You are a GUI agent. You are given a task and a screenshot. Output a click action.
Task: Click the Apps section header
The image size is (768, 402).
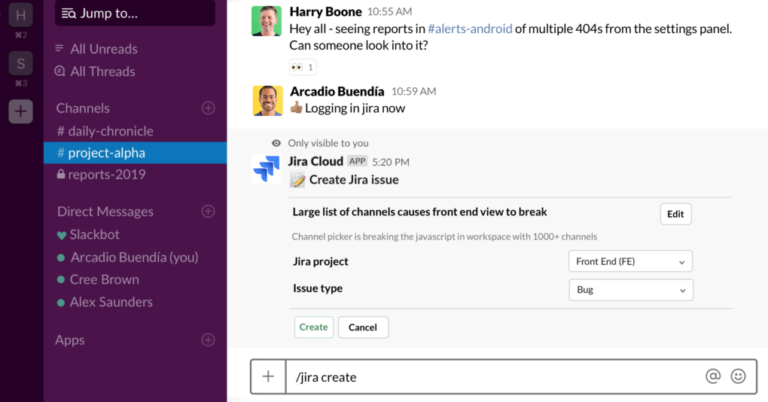point(70,340)
